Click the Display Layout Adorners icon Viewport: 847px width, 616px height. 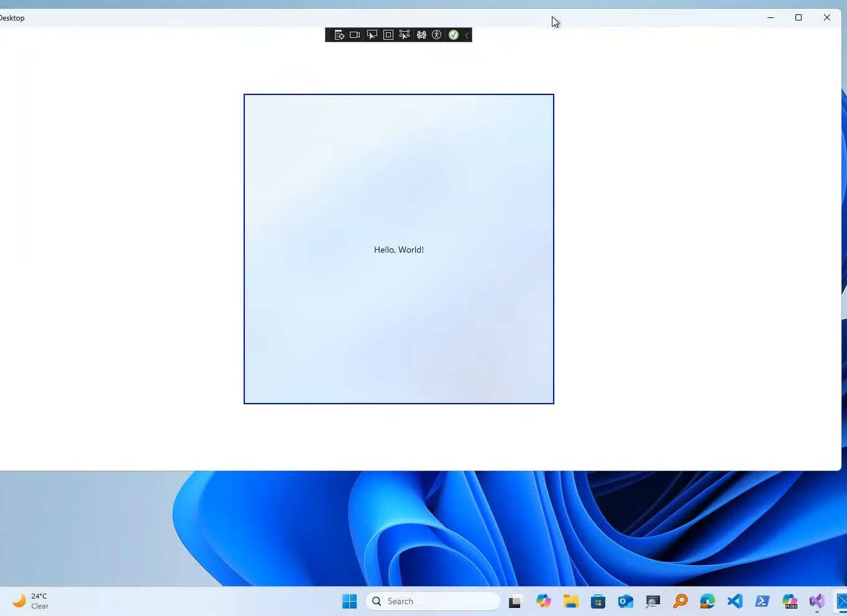point(388,35)
